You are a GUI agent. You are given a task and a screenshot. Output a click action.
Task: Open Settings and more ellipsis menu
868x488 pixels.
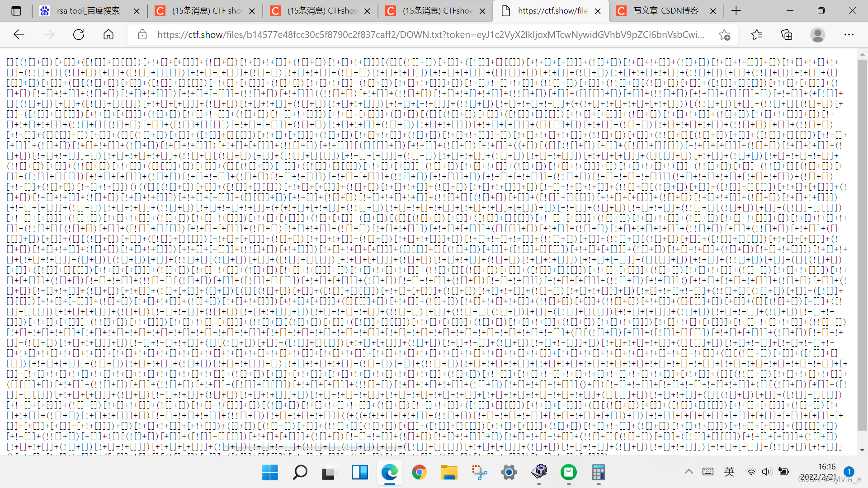849,35
